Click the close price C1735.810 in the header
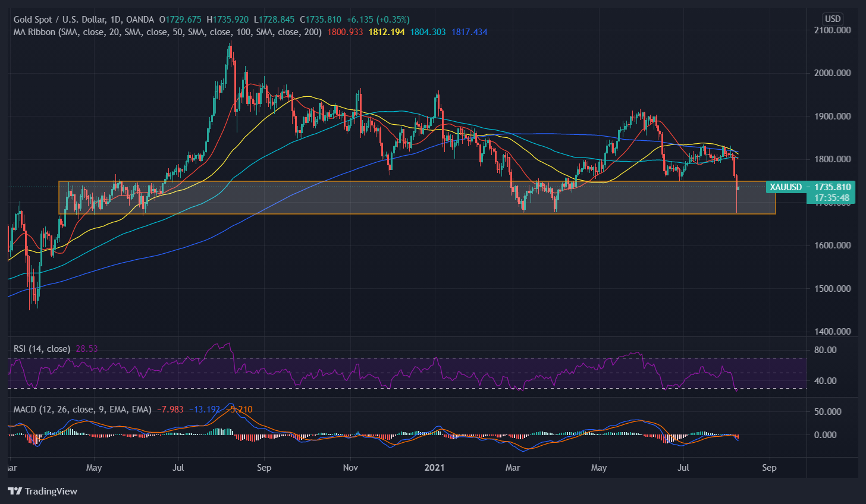Image resolution: width=866 pixels, height=504 pixels. 321,20
